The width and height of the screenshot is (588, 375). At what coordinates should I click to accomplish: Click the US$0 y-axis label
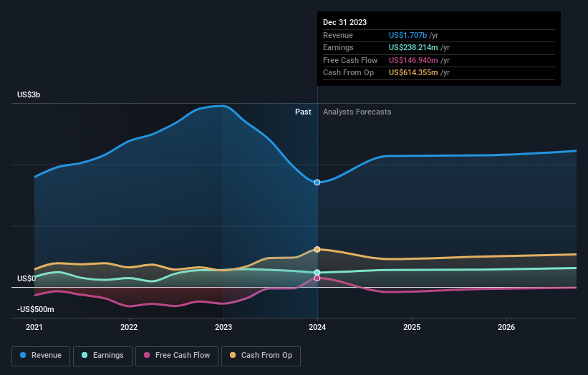click(x=26, y=278)
